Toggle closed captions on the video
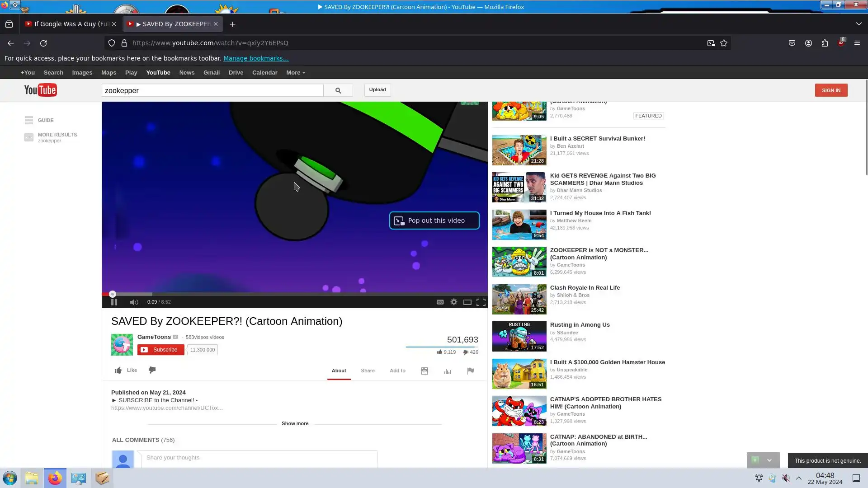Image resolution: width=868 pixels, height=488 pixels. click(x=440, y=302)
